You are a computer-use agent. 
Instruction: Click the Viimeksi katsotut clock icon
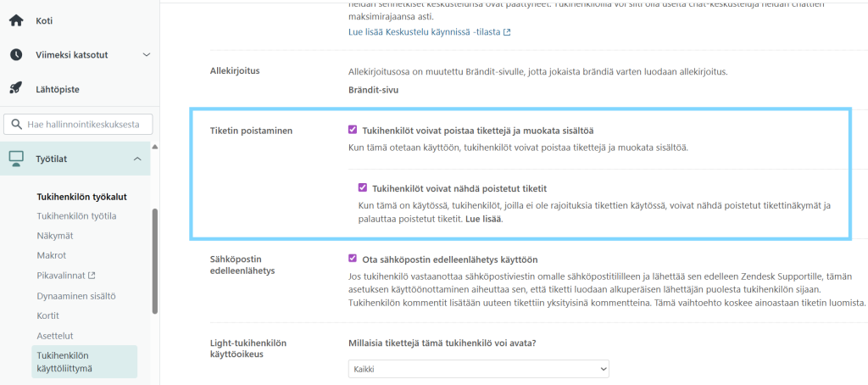[x=16, y=55]
